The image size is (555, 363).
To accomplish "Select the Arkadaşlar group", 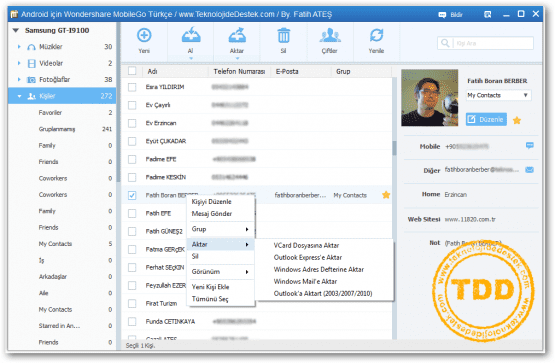I will click(x=62, y=277).
